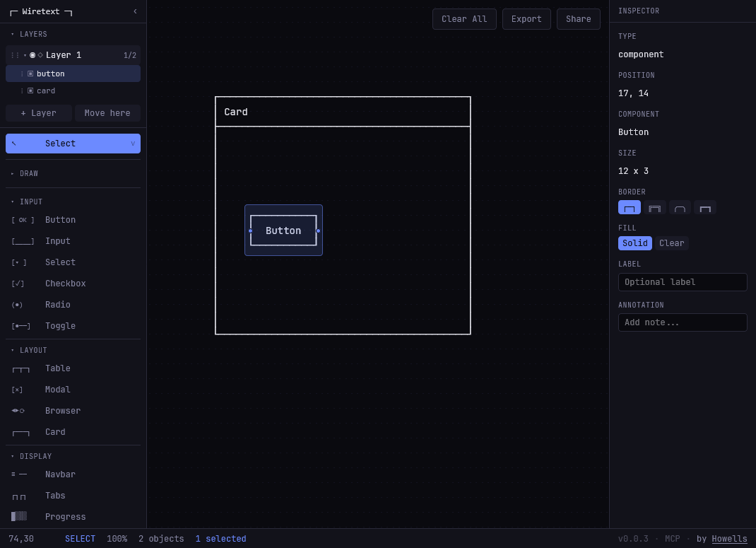This screenshot has height=548, width=756.
Task: Pick the Checkbox component tool
Action: point(65,284)
